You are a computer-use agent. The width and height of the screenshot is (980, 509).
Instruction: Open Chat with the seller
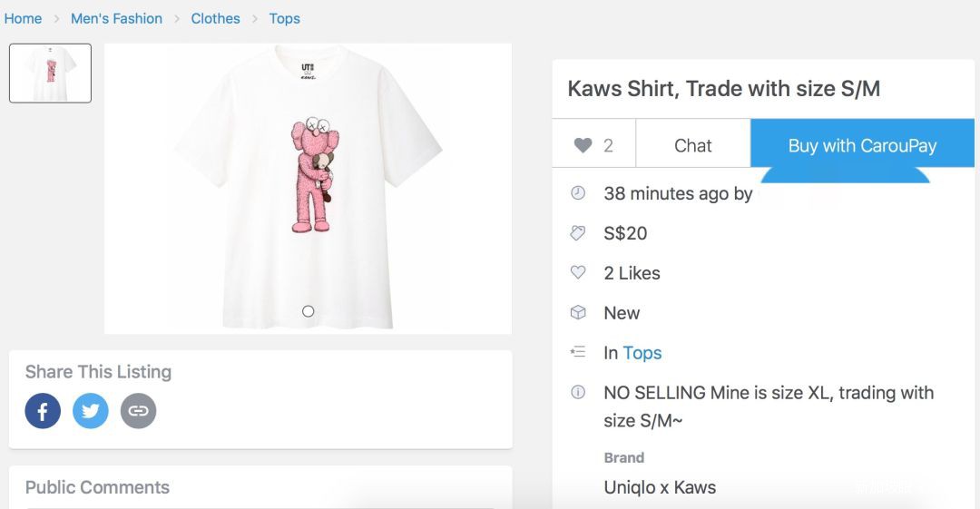pyautogui.click(x=692, y=145)
